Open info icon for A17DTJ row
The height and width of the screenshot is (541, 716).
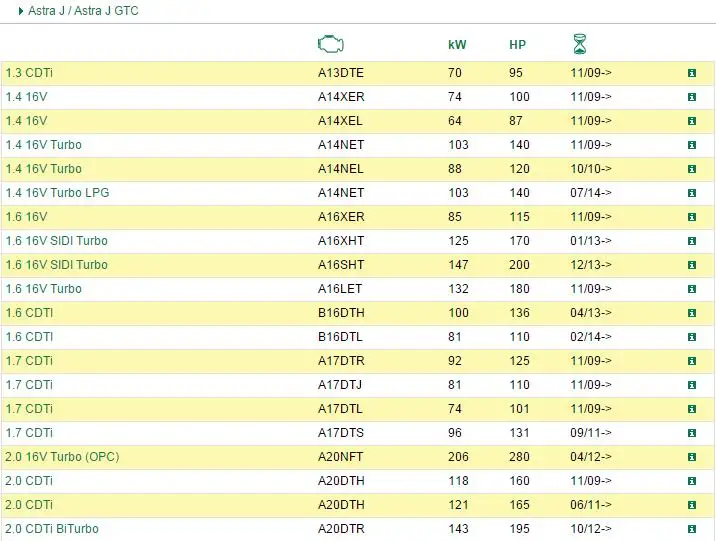tap(692, 385)
